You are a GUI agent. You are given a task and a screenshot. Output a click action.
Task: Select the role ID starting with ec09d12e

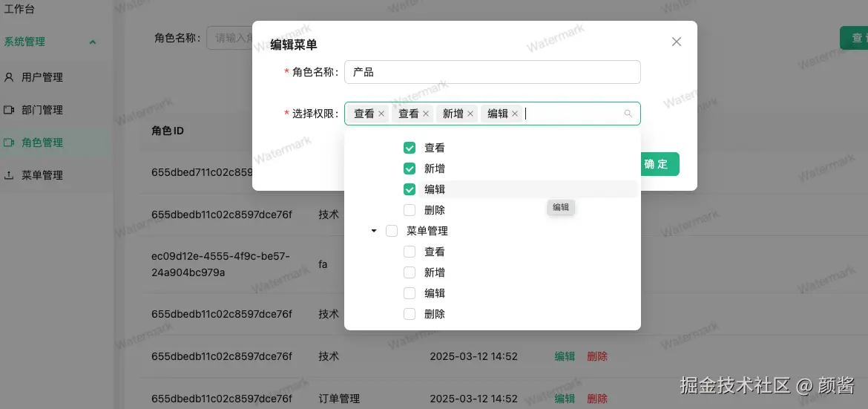(x=221, y=264)
